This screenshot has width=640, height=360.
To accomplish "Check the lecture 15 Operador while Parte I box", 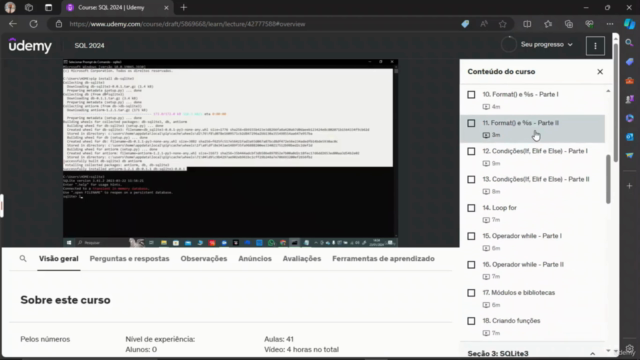I will click(x=471, y=236).
